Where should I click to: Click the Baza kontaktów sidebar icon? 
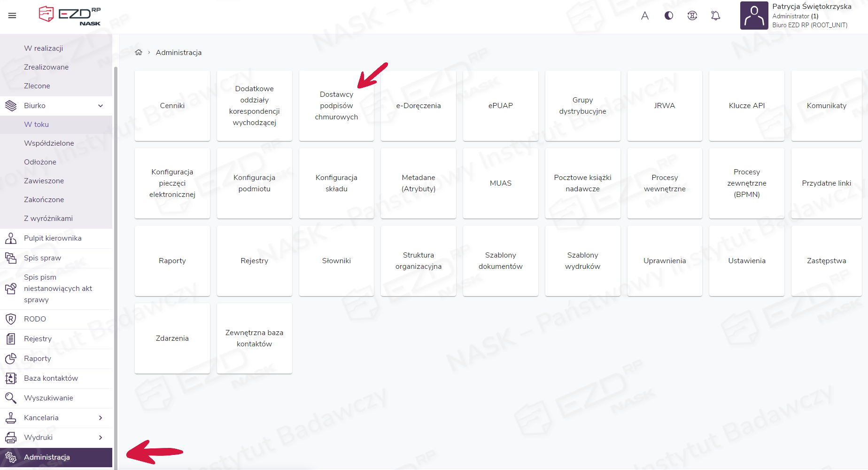pyautogui.click(x=11, y=378)
